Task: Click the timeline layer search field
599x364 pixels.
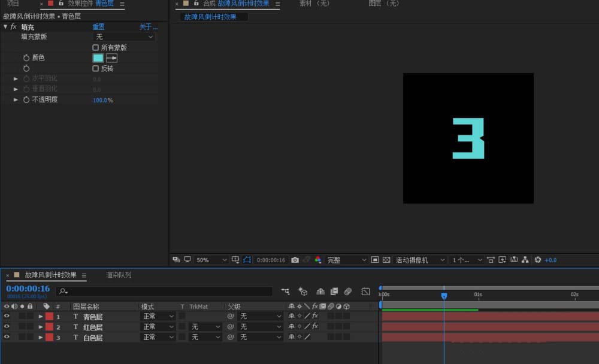Action: pyautogui.click(x=165, y=292)
